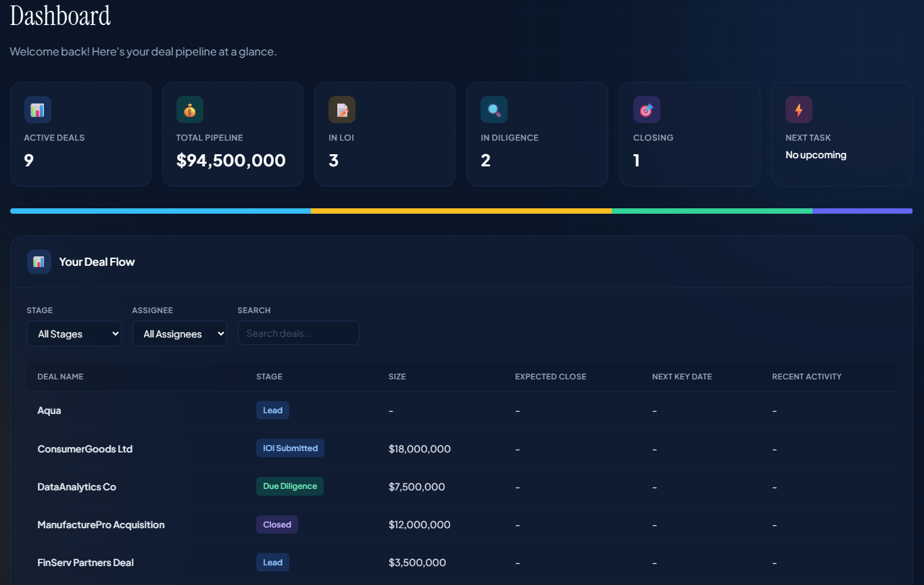Click the Closing target icon
This screenshot has width=924, height=585.
click(647, 110)
